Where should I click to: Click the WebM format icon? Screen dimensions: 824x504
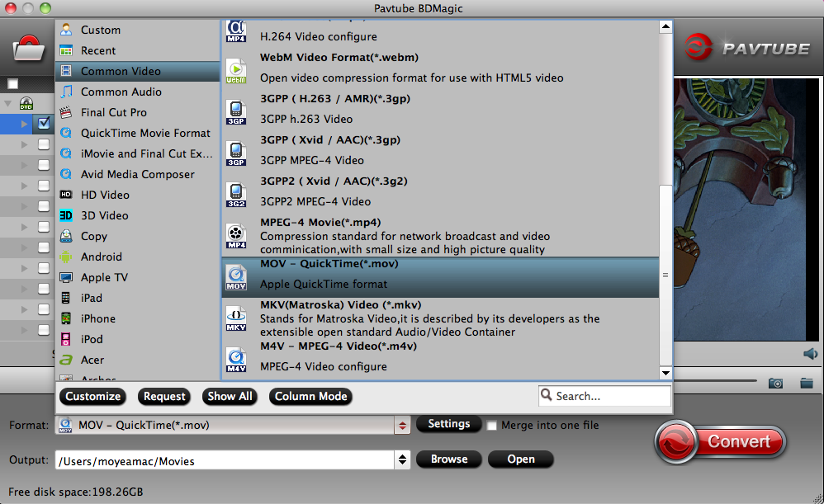tap(236, 71)
